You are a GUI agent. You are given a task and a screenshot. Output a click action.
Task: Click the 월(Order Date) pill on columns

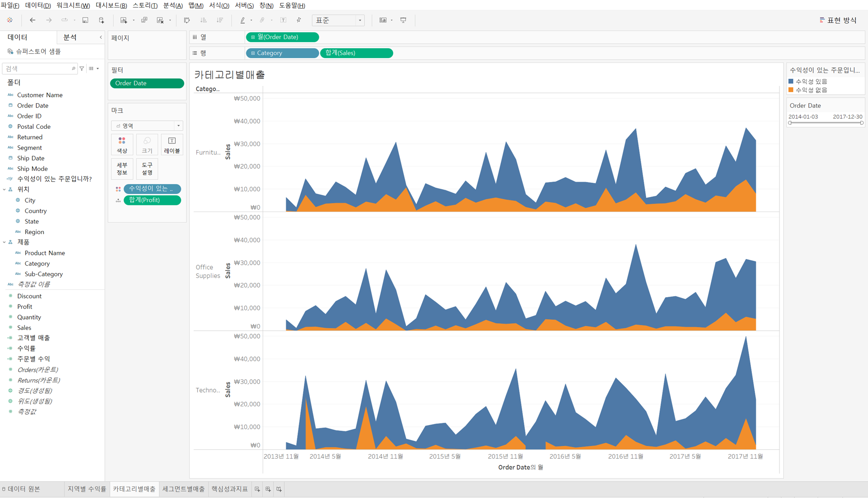tap(282, 37)
